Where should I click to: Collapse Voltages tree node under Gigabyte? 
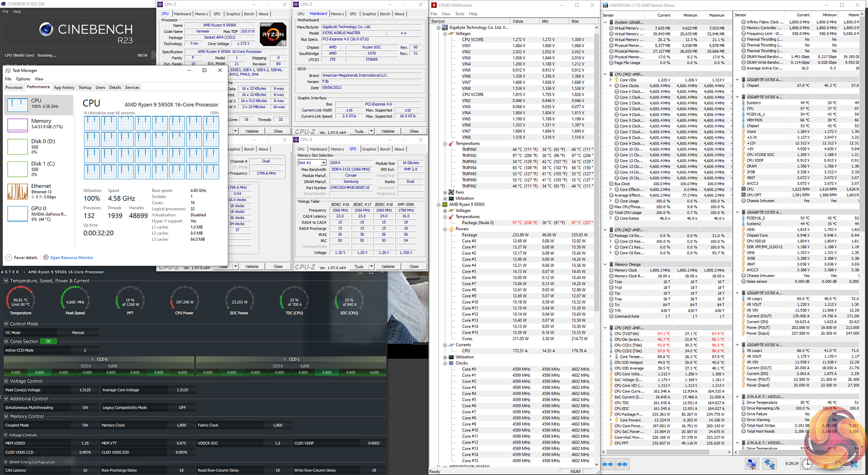coord(445,33)
